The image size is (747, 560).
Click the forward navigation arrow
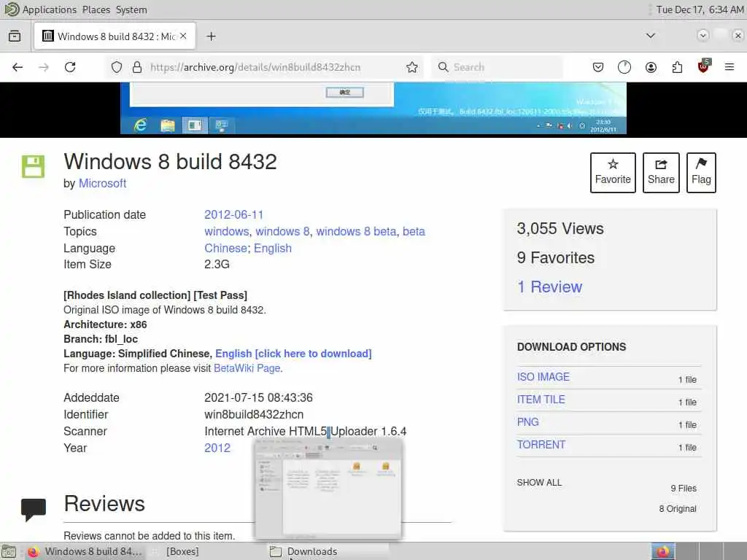tap(44, 67)
